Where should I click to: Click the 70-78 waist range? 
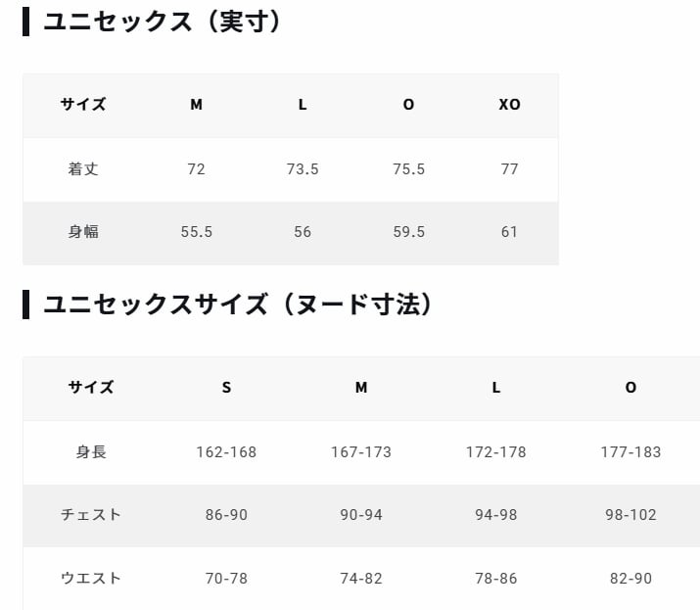point(226,579)
